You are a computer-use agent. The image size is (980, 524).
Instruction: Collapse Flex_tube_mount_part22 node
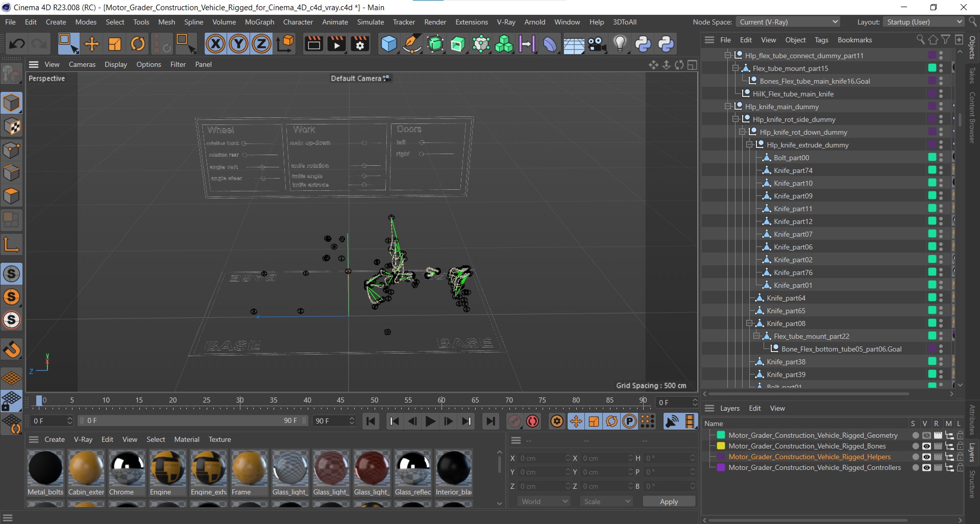coord(756,336)
